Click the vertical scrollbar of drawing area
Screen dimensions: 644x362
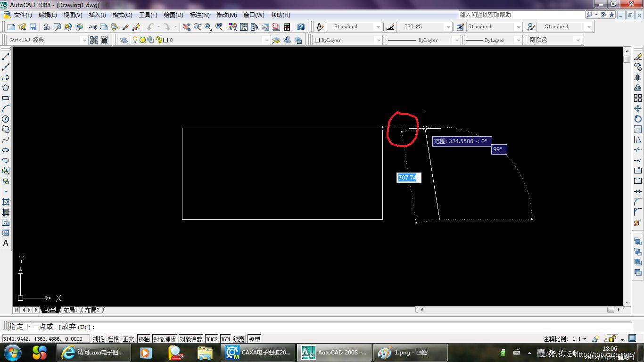point(627,177)
